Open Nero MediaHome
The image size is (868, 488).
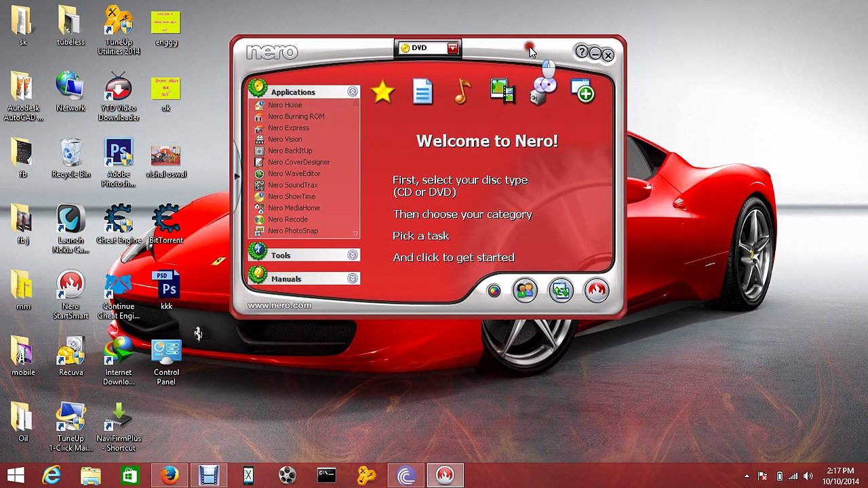coord(294,208)
